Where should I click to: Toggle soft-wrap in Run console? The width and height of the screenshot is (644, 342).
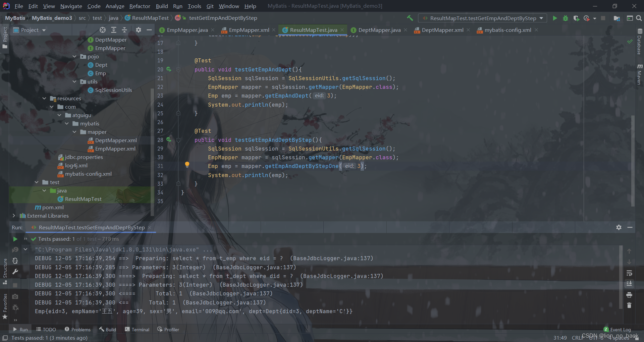pyautogui.click(x=629, y=273)
